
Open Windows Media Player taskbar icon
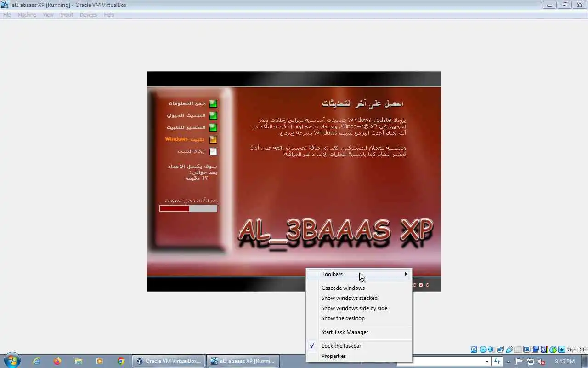(100, 361)
